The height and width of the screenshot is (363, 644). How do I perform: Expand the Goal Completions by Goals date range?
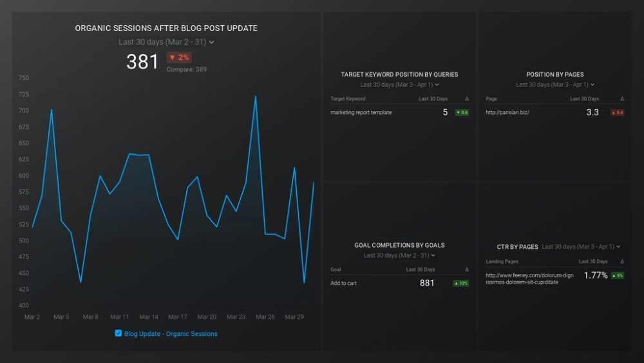(399, 255)
